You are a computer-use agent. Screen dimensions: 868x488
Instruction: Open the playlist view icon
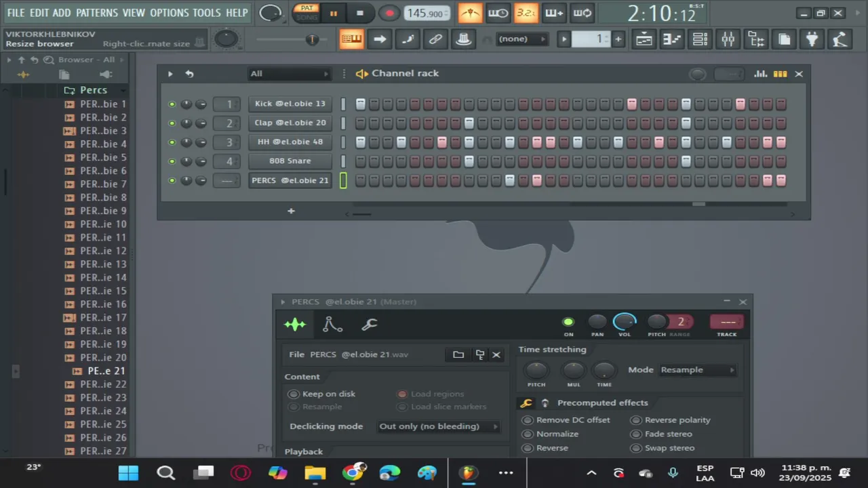click(644, 39)
